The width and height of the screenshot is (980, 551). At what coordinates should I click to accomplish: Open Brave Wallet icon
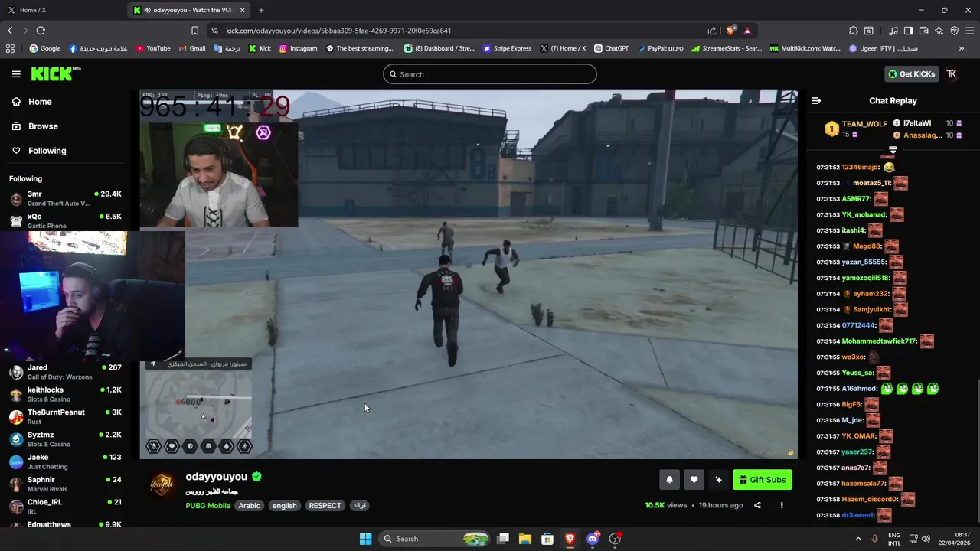tap(924, 31)
